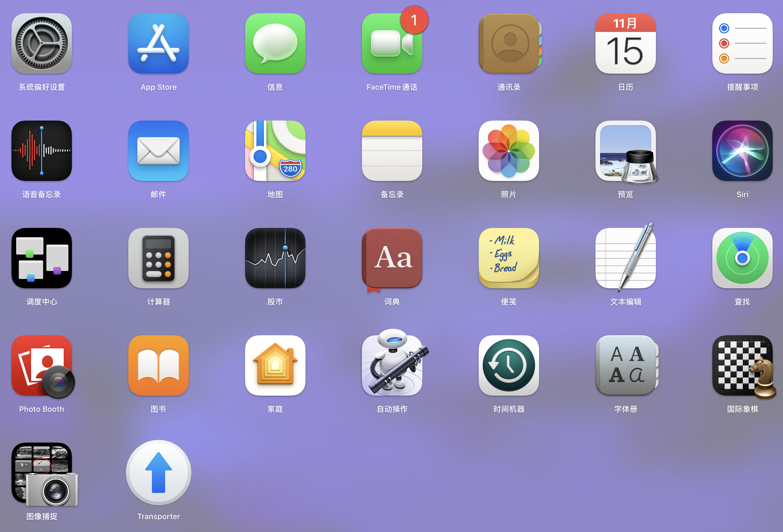Click the "Siri" label text

pyautogui.click(x=742, y=194)
